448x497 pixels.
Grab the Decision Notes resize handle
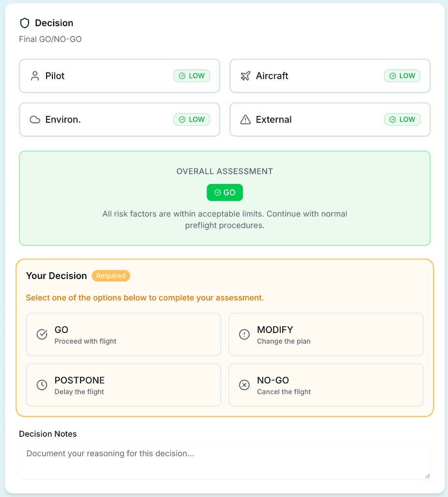click(x=428, y=476)
